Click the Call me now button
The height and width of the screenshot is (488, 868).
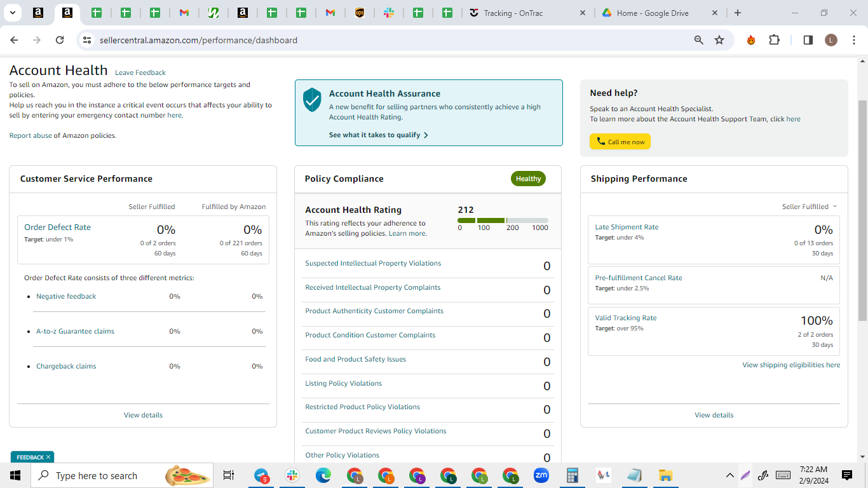(620, 142)
